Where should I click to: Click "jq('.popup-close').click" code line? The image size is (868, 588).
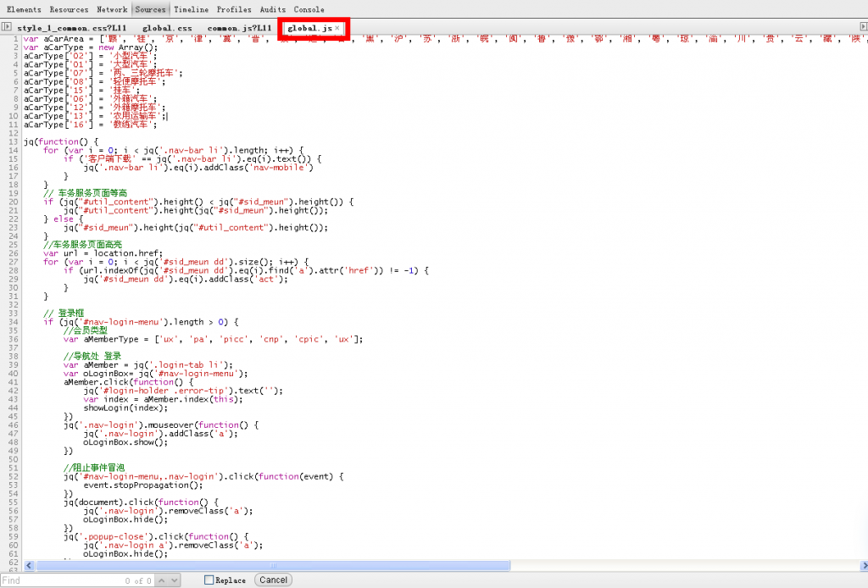click(156, 536)
